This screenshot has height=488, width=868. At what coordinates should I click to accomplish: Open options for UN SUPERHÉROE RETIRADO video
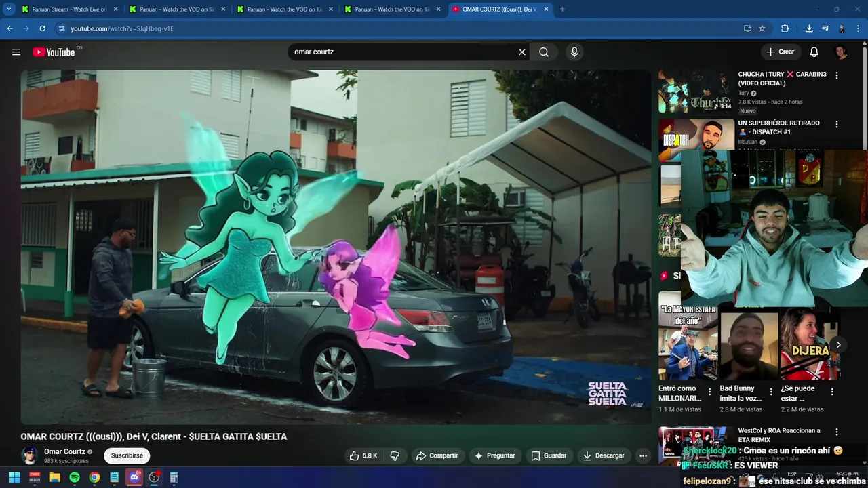pos(837,125)
